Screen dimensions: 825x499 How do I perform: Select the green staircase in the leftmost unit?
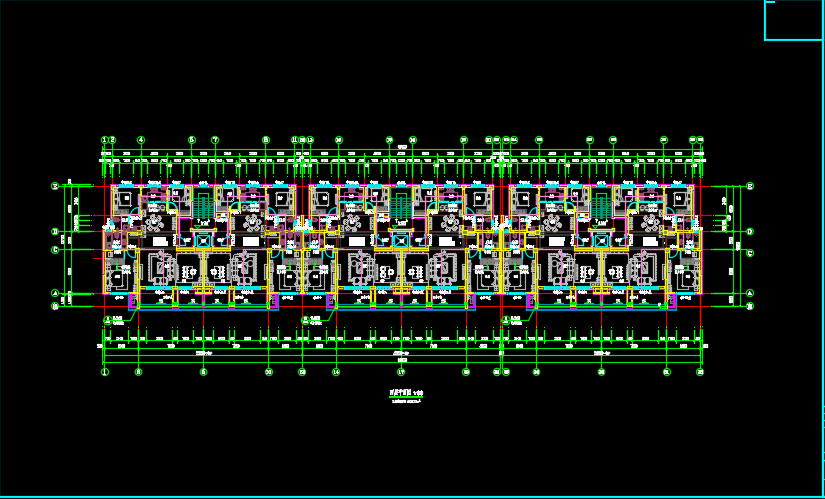tap(204, 206)
